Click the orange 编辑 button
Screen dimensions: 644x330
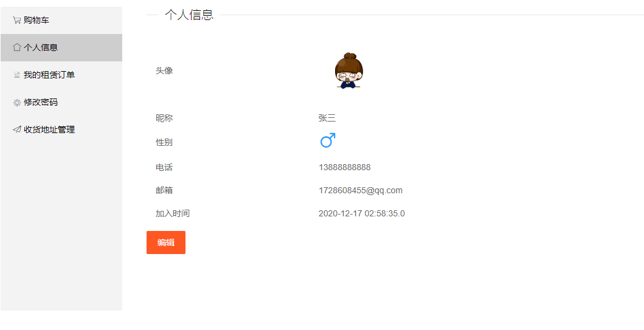(166, 242)
